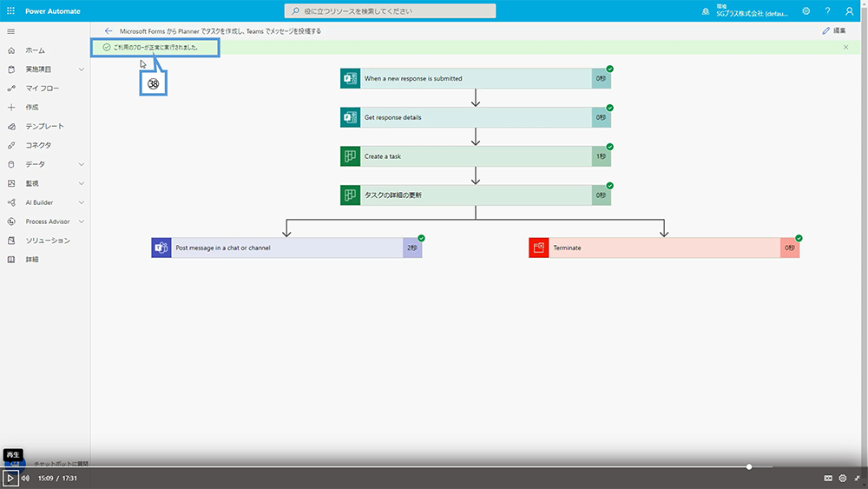
Task: Open video player settings gear
Action: pyautogui.click(x=843, y=478)
